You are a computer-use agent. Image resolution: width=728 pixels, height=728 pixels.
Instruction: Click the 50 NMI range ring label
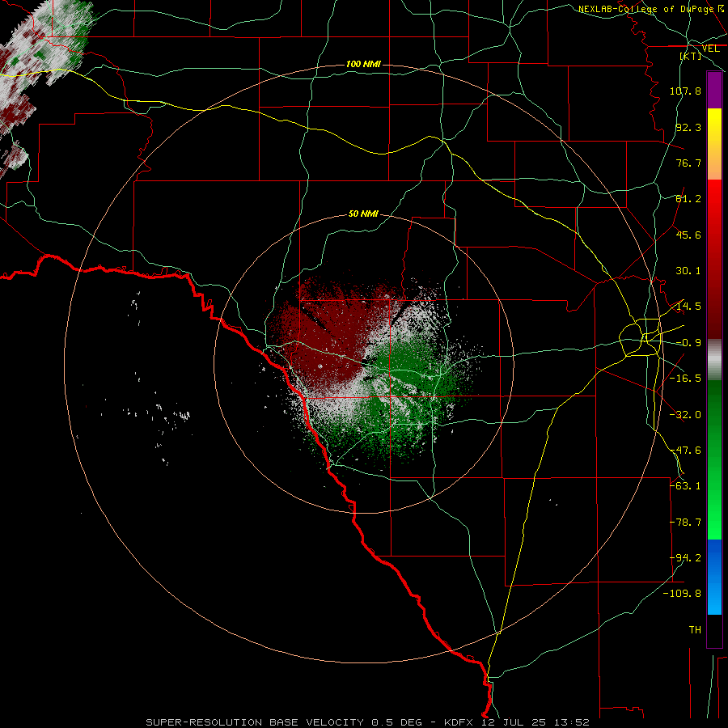363,214
